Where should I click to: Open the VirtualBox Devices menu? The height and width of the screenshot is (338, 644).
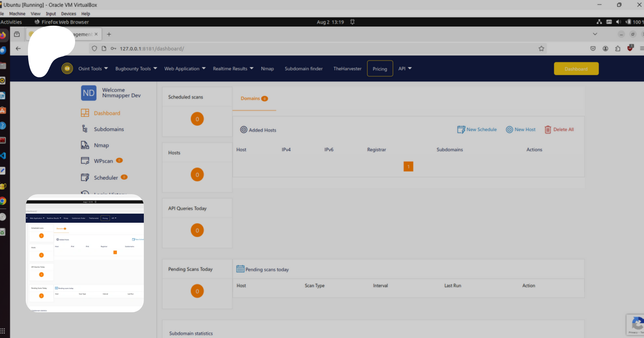pyautogui.click(x=68, y=14)
